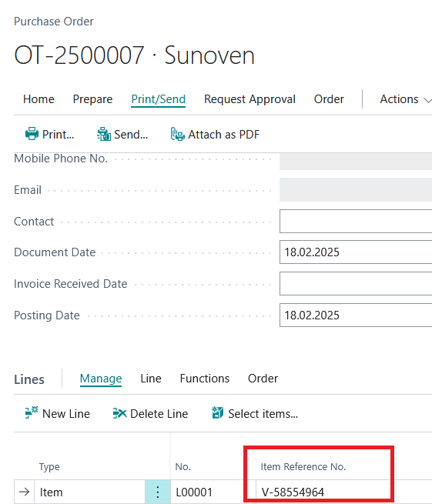
Task: Click the Invoice Received Date field
Action: [x=356, y=283]
